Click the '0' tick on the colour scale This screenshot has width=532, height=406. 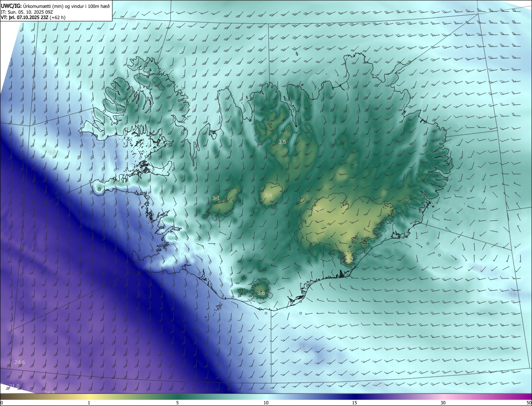tap(2, 403)
